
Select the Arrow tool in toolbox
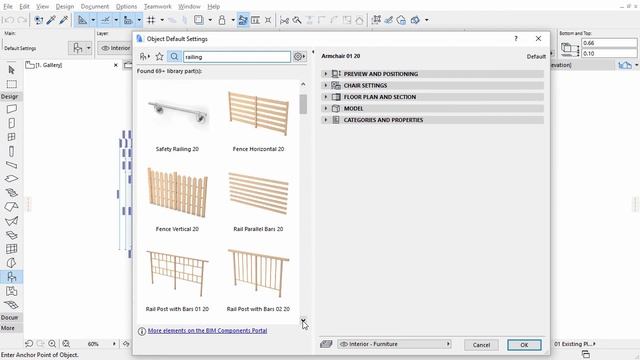pos(11,70)
